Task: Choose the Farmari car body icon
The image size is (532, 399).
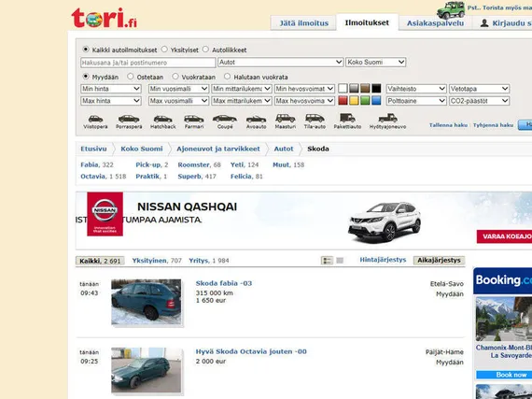Action: pos(194,121)
